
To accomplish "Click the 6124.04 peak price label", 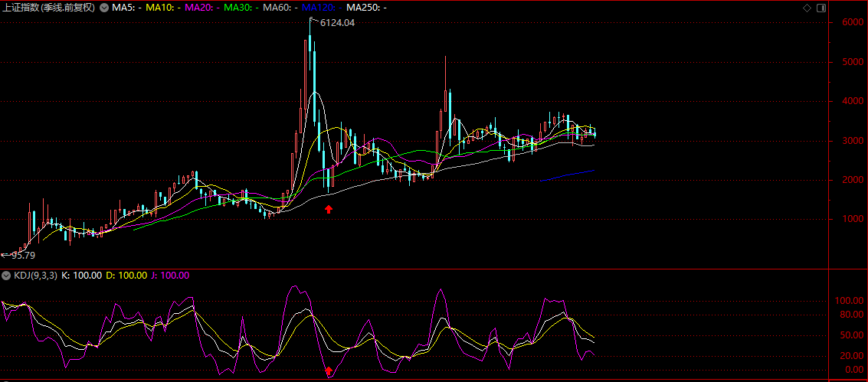I will point(337,23).
